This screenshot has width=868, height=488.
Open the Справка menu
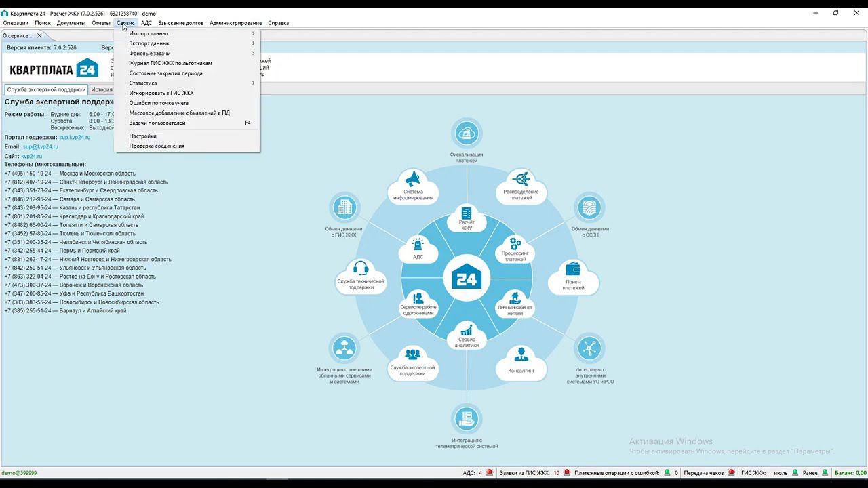coord(278,23)
